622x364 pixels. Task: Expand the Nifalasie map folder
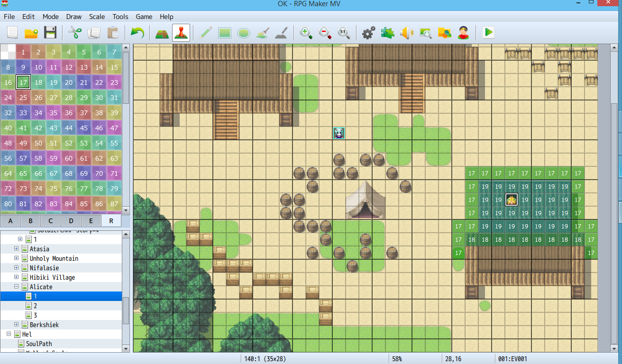pos(16,268)
